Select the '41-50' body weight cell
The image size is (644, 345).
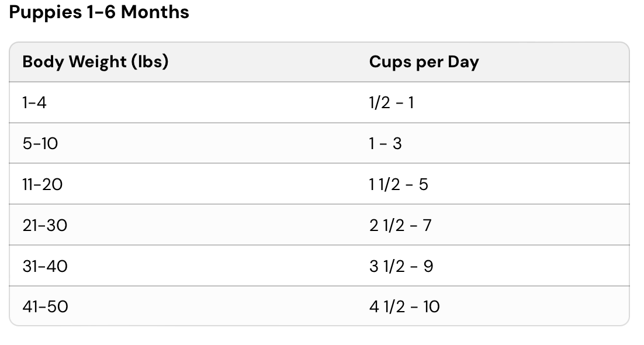tap(45, 306)
